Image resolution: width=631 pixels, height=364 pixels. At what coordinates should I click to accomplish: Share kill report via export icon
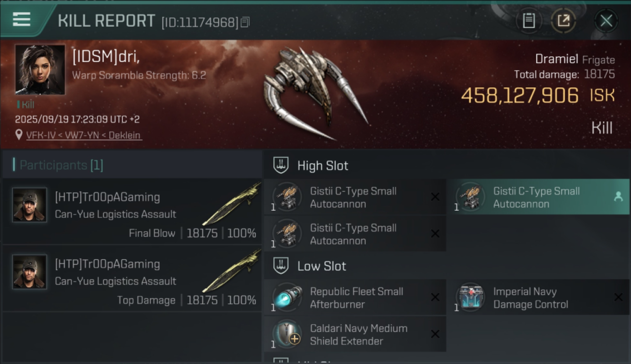pyautogui.click(x=563, y=21)
